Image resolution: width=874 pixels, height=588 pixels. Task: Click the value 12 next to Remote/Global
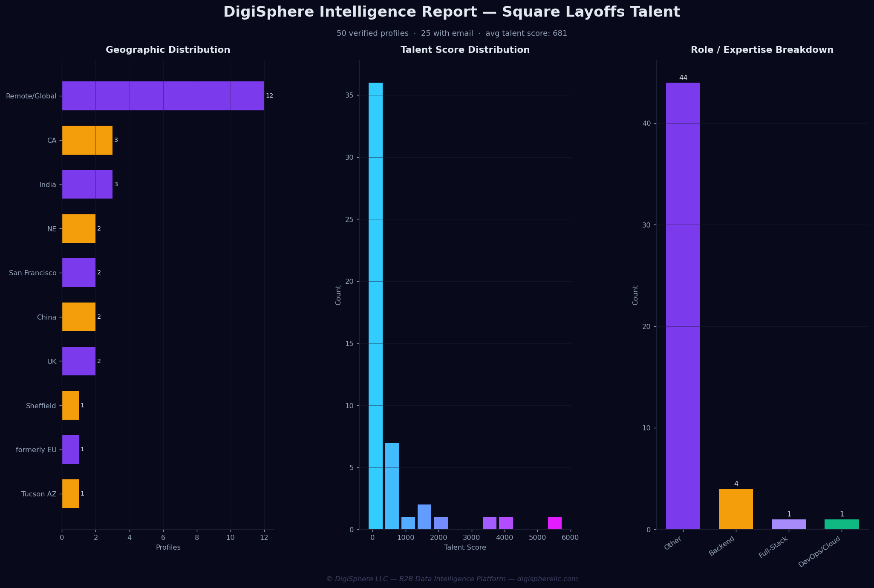pyautogui.click(x=269, y=96)
